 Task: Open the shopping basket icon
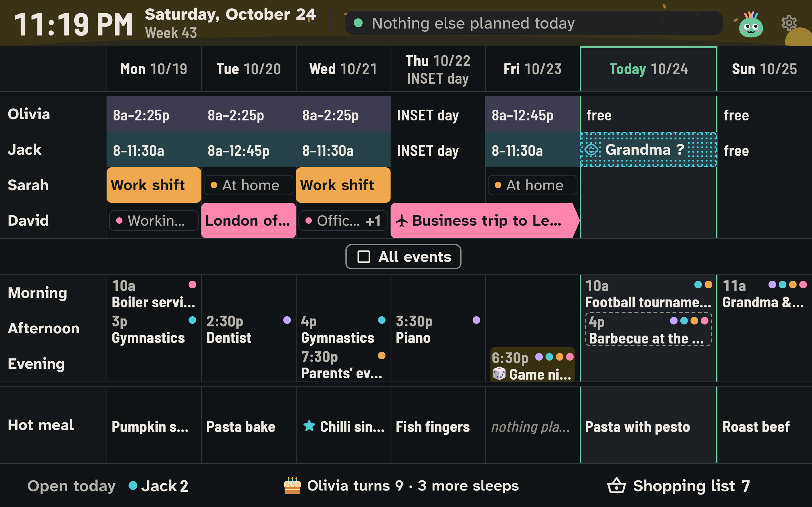click(x=616, y=485)
